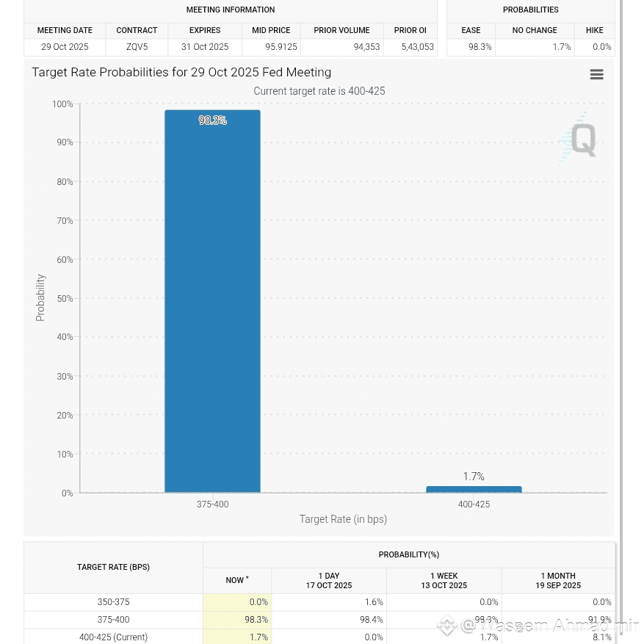
Task: Click the chart title for 29 Oct Fed Meeting
Action: pyautogui.click(x=181, y=72)
